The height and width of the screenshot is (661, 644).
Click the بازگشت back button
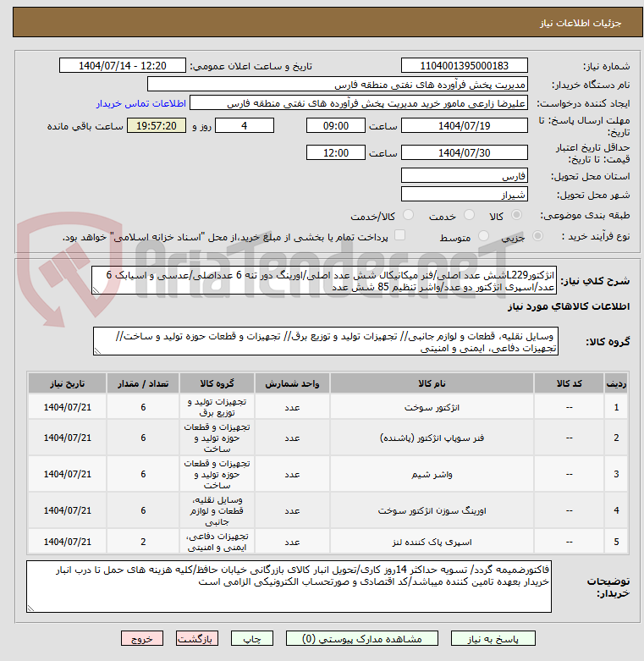click(197, 639)
